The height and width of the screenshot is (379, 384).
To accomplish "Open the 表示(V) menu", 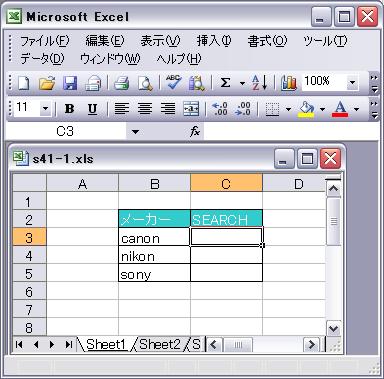I will [160, 41].
